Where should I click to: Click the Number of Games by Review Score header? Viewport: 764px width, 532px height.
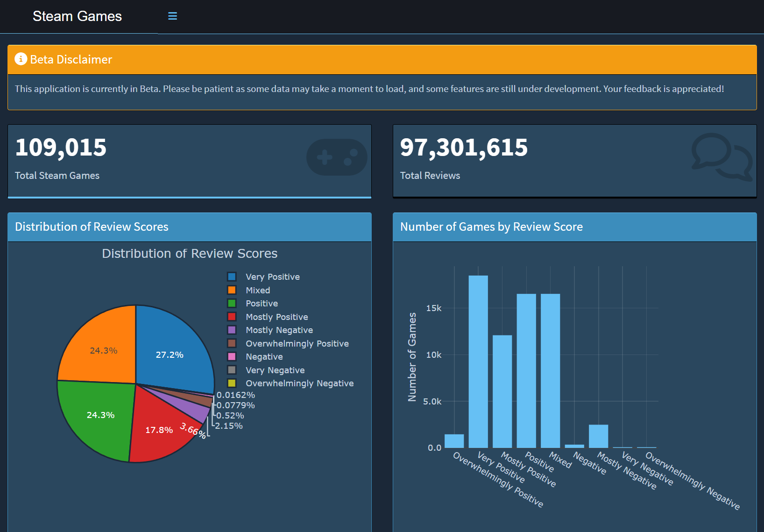pos(491,227)
